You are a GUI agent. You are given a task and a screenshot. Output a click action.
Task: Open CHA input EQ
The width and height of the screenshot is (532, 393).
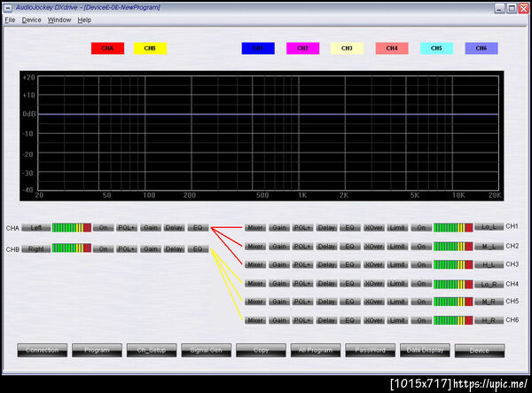198,228
